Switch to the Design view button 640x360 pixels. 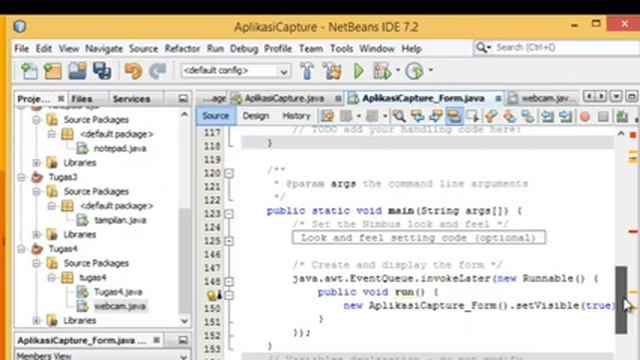pos(256,116)
